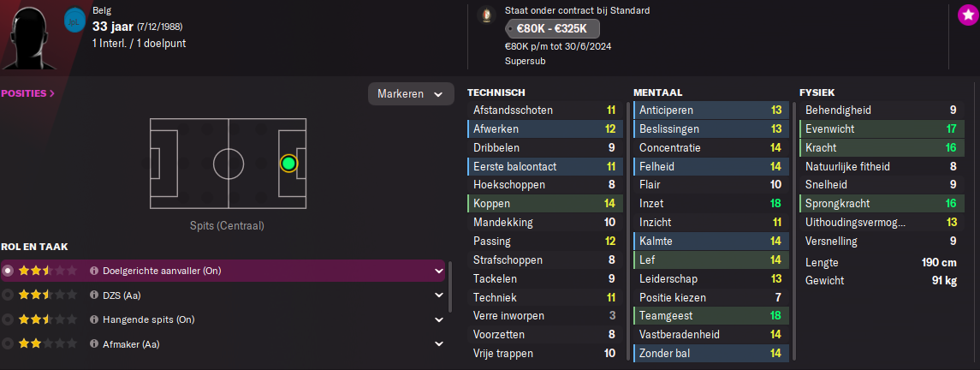980x370 pixels.
Task: Click the green striker position dot on pitch
Action: pos(288,163)
